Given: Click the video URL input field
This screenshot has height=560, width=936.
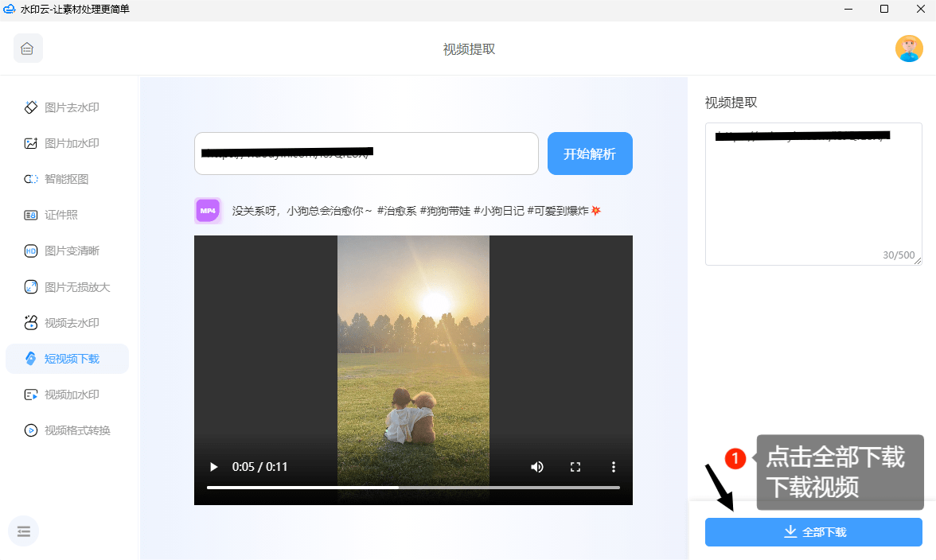Looking at the screenshot, I should (x=366, y=154).
